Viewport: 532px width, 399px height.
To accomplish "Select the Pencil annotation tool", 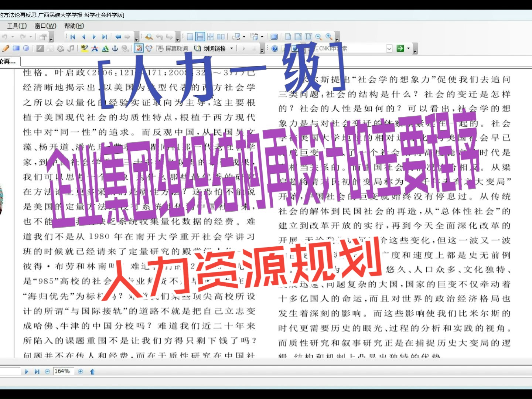I will (5, 48).
